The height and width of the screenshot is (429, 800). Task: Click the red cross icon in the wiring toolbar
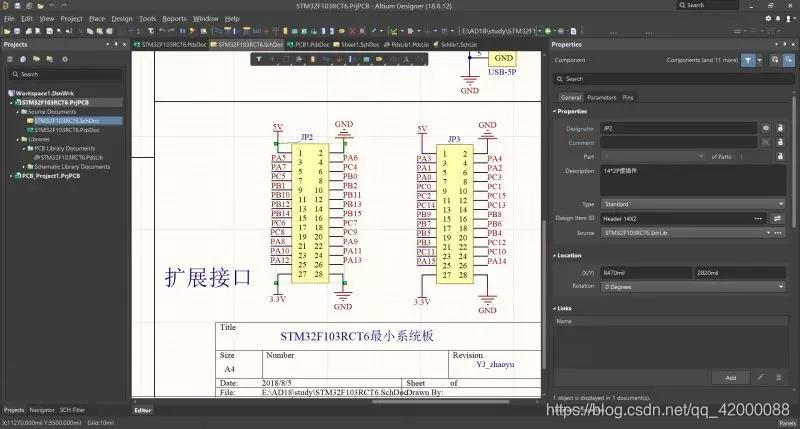[x=352, y=31]
